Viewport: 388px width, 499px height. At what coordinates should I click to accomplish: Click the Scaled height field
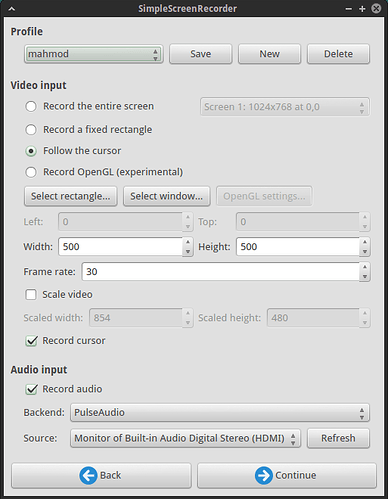313,318
